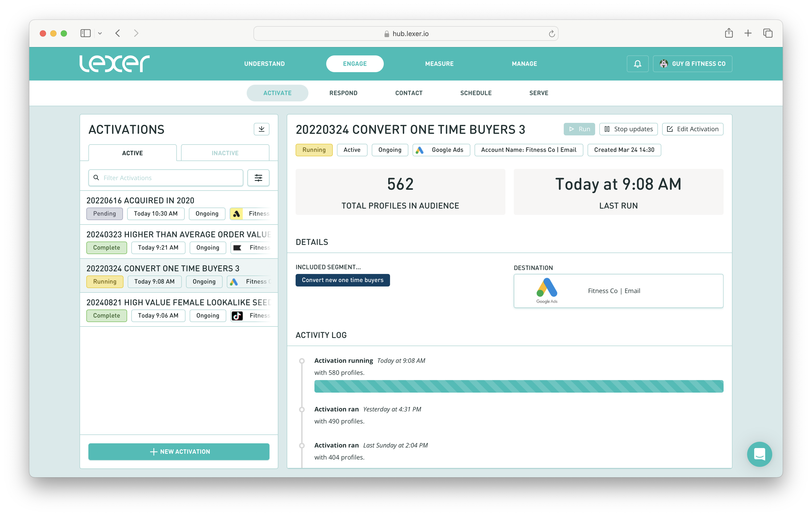Click Today 10:30 AM tag
This screenshot has width=812, height=516.
[x=155, y=214]
